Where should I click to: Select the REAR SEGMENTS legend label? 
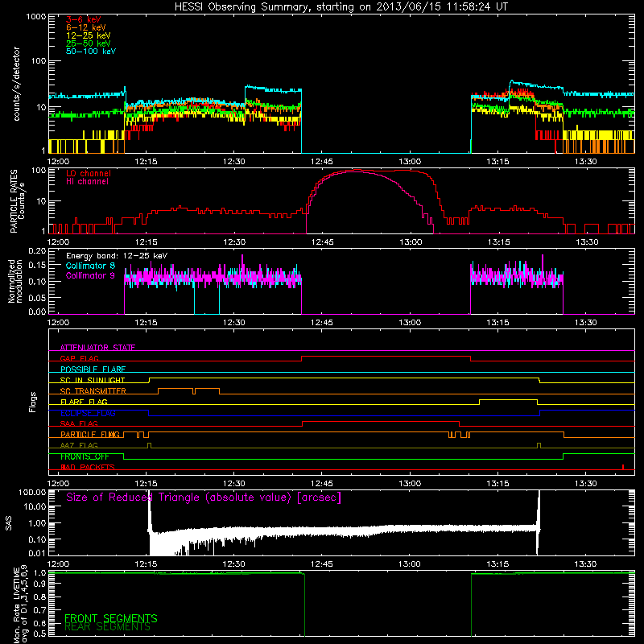(107, 627)
